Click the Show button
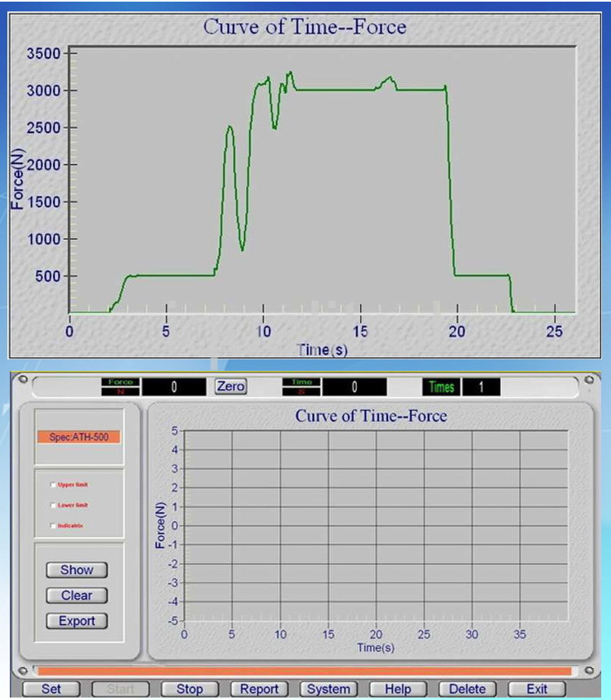 click(x=77, y=570)
